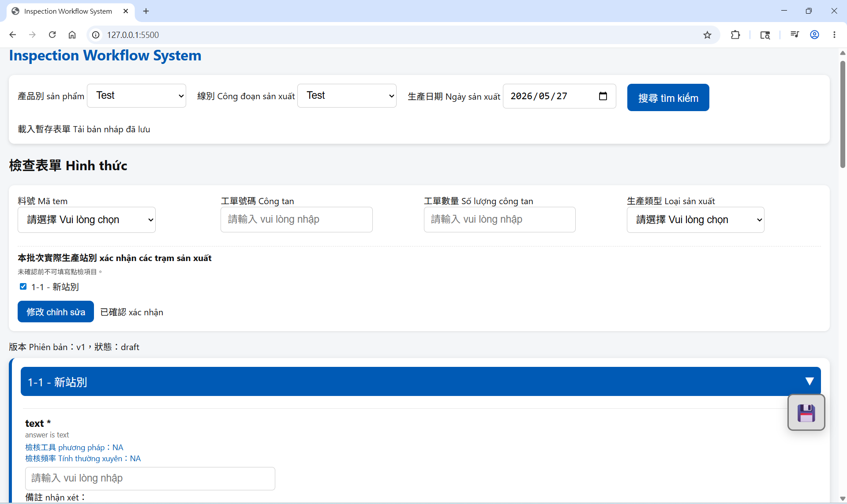Click the 檢核工具 phương pháp：NA text
Image resolution: width=847 pixels, height=504 pixels.
[x=74, y=448]
